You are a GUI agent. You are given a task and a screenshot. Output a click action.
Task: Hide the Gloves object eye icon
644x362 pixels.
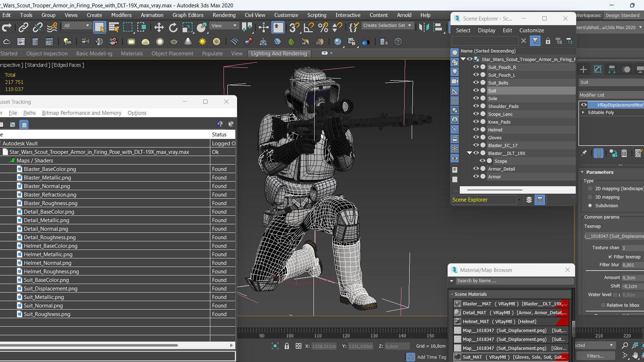(476, 137)
